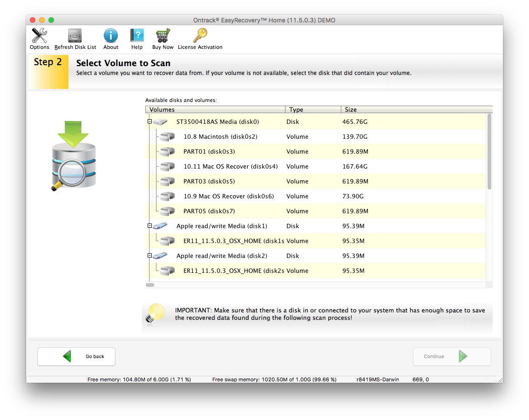This screenshot has width=529, height=420.
Task: Click green left arrow on Go back
Action: coord(67,356)
